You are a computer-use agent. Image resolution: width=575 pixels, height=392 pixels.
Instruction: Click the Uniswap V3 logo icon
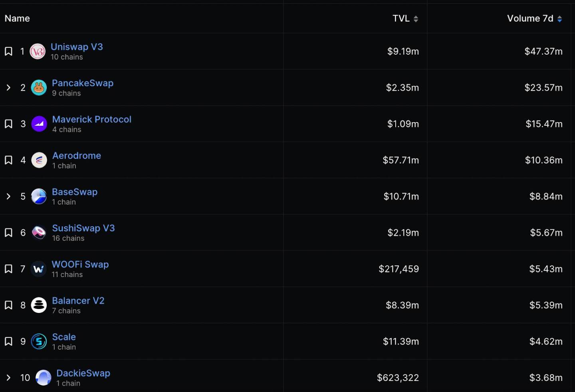click(38, 51)
